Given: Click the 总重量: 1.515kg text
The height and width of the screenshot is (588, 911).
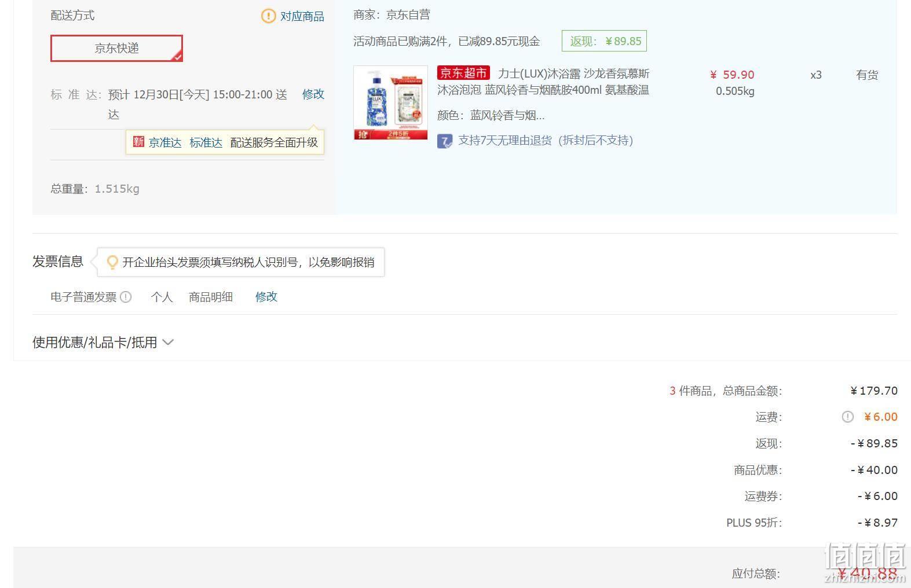Looking at the screenshot, I should pos(95,189).
